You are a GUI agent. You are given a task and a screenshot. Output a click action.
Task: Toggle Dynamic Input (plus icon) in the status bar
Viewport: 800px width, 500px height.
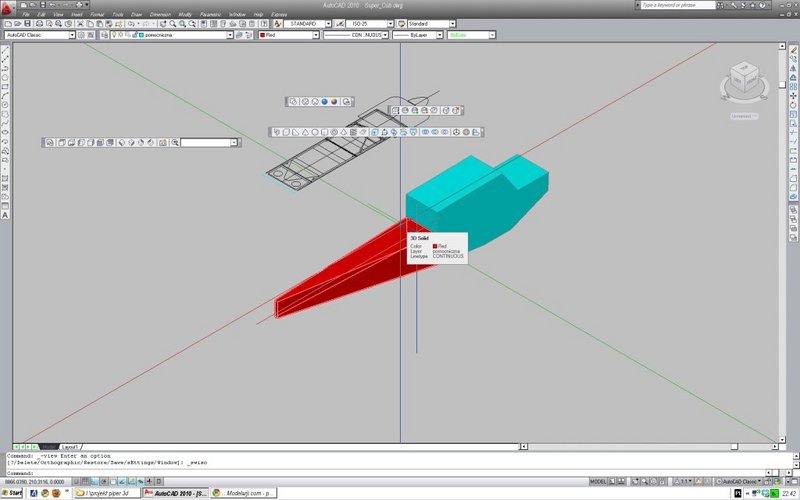coord(149,481)
